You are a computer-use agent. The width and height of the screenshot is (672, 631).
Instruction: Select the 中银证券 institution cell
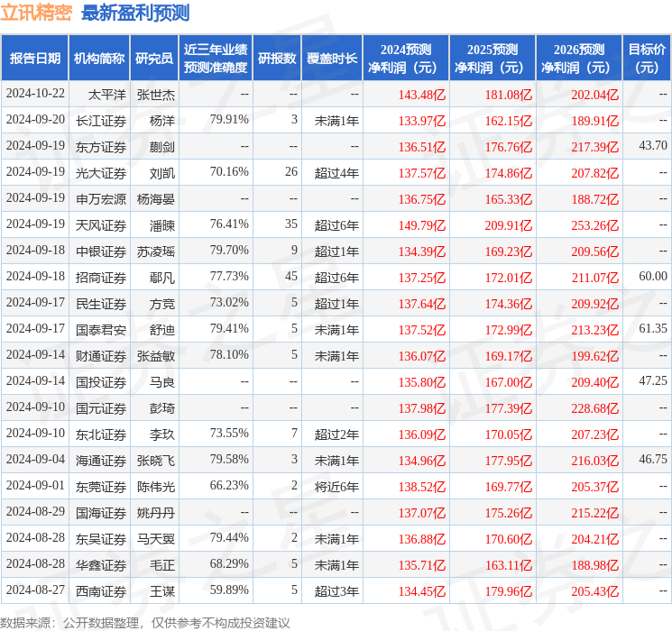coord(101,251)
